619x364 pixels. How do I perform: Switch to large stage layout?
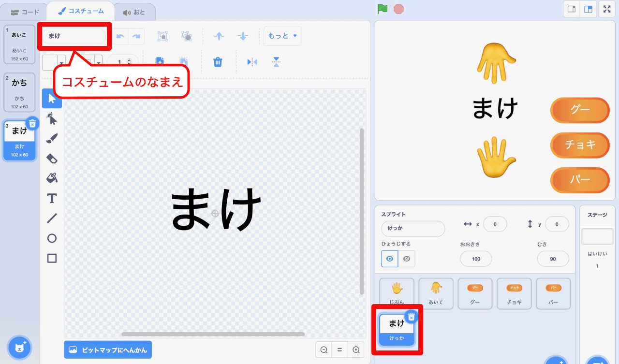588,9
